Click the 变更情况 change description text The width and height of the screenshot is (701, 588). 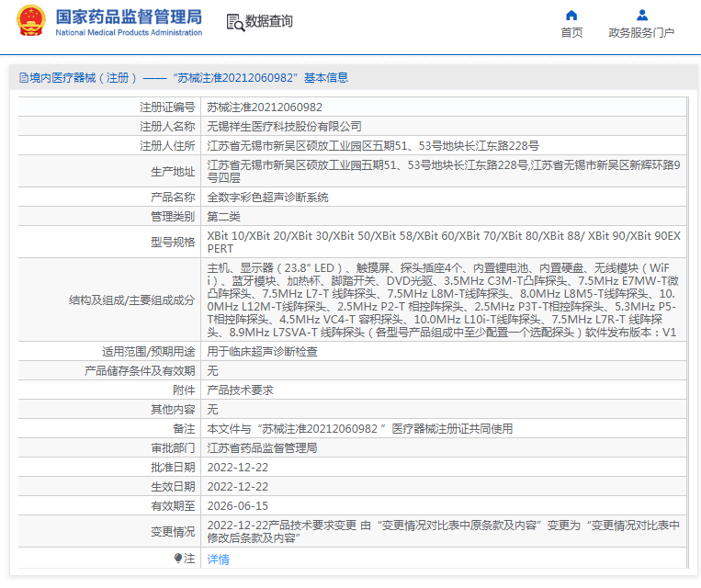tap(444, 532)
